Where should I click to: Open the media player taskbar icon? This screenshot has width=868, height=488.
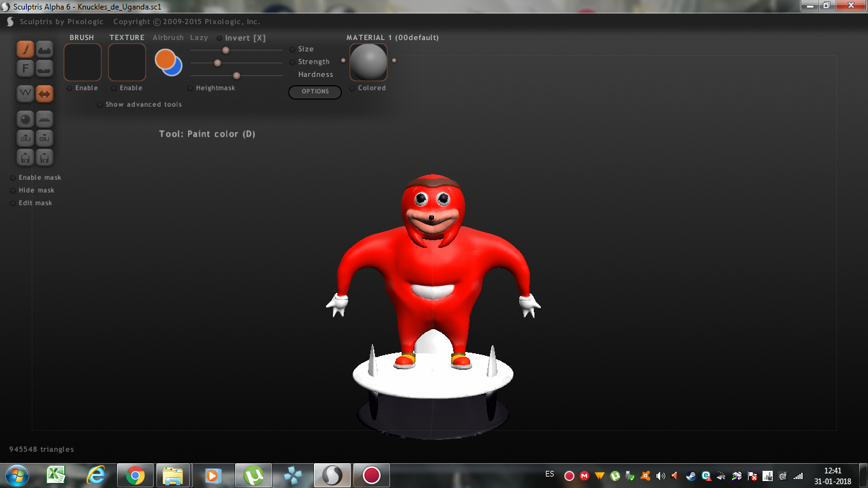click(x=213, y=475)
